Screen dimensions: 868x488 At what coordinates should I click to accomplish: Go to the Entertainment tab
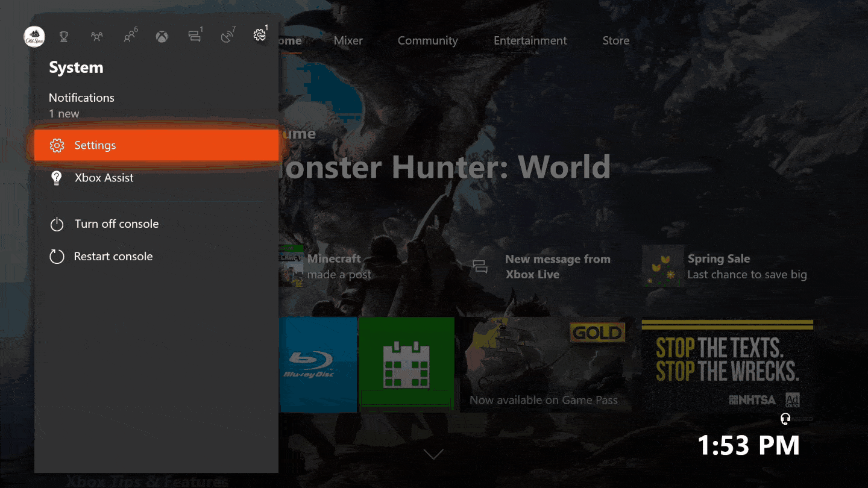(530, 41)
